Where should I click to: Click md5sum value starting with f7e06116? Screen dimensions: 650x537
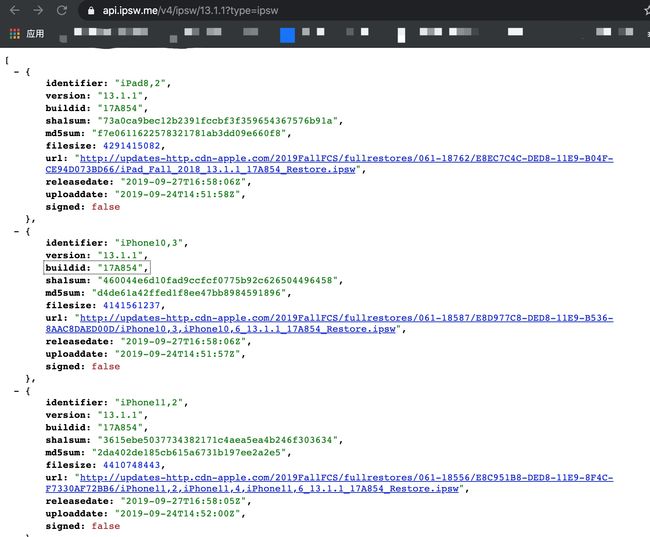(x=189, y=134)
